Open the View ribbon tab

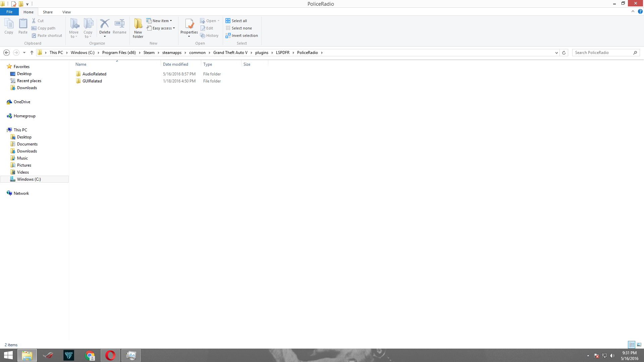(x=66, y=12)
